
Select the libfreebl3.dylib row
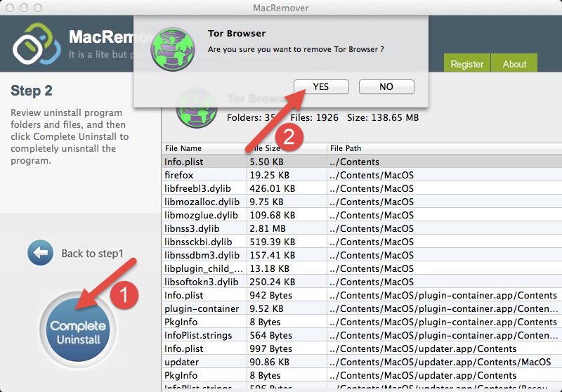tap(362, 188)
